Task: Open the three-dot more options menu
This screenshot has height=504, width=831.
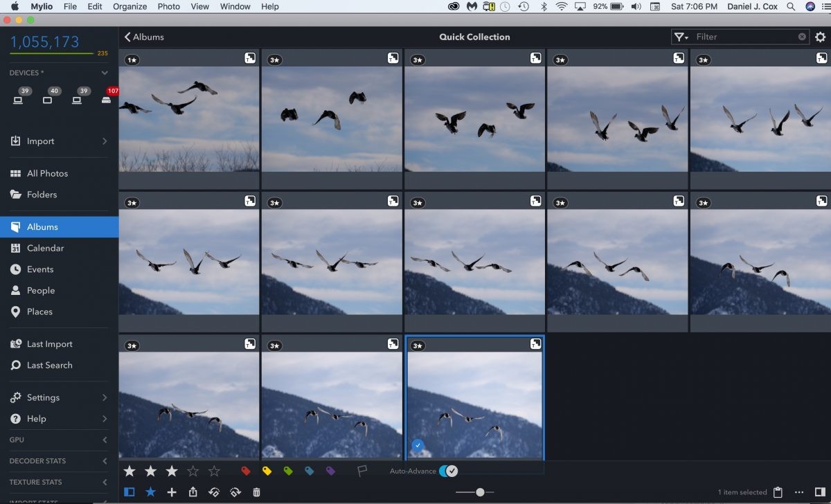Action: pos(800,492)
